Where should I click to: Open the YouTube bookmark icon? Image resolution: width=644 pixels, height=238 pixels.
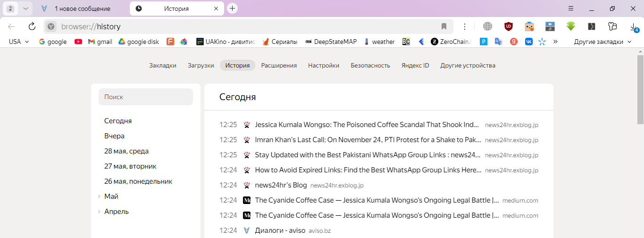[78, 42]
